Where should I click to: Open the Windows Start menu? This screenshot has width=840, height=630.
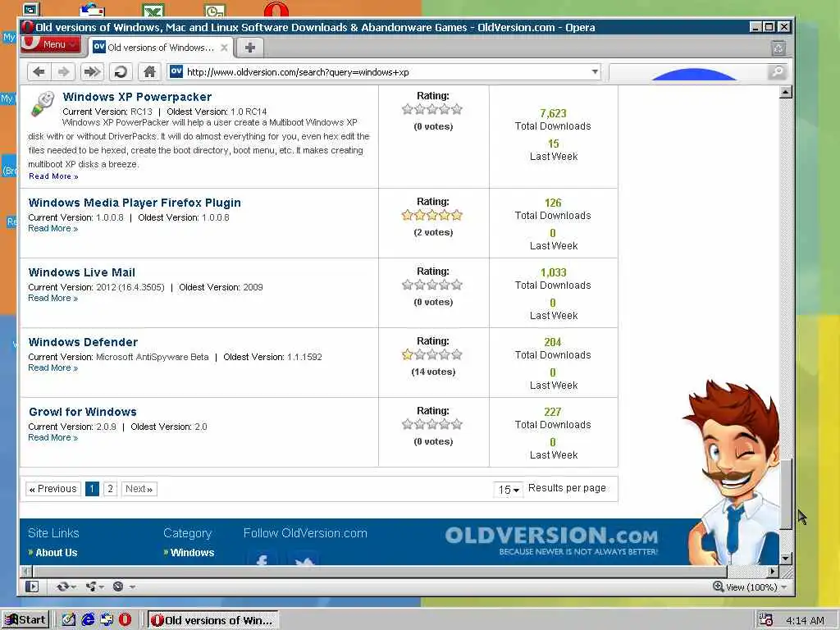pyautogui.click(x=25, y=620)
